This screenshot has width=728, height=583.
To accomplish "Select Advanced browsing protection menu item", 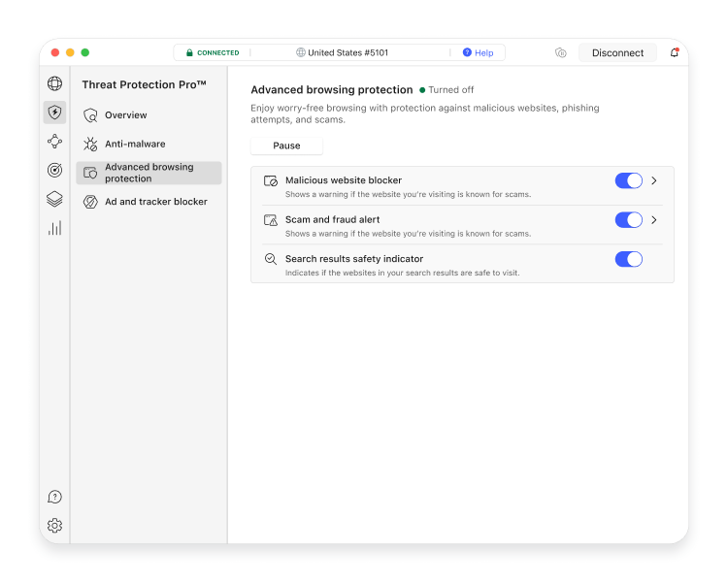I will point(149,173).
